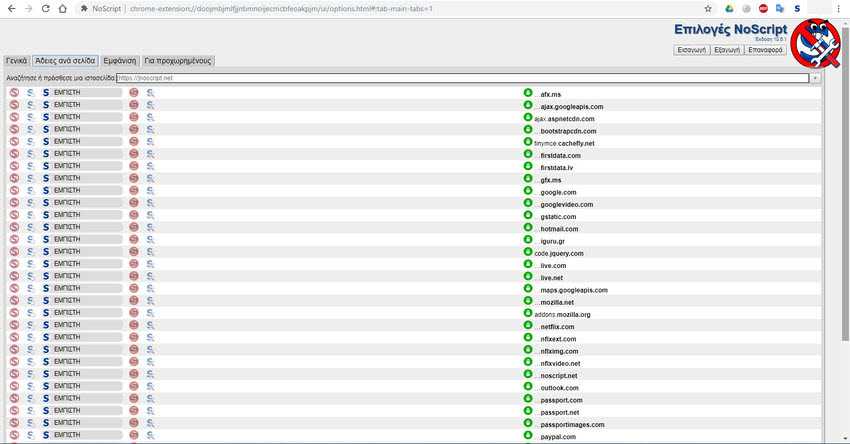Mark netflix.com as Untrusted
Viewport: 850px width, 444px height.
click(x=134, y=325)
